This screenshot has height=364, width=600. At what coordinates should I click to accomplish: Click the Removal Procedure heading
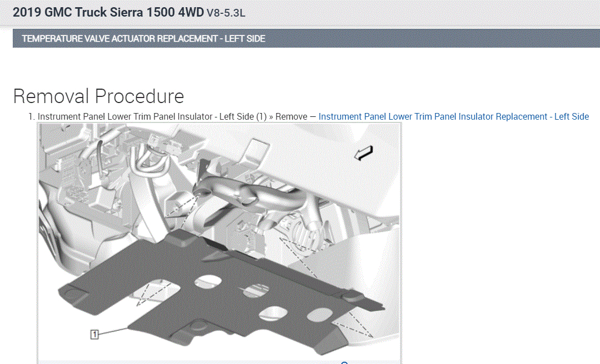pyautogui.click(x=98, y=96)
